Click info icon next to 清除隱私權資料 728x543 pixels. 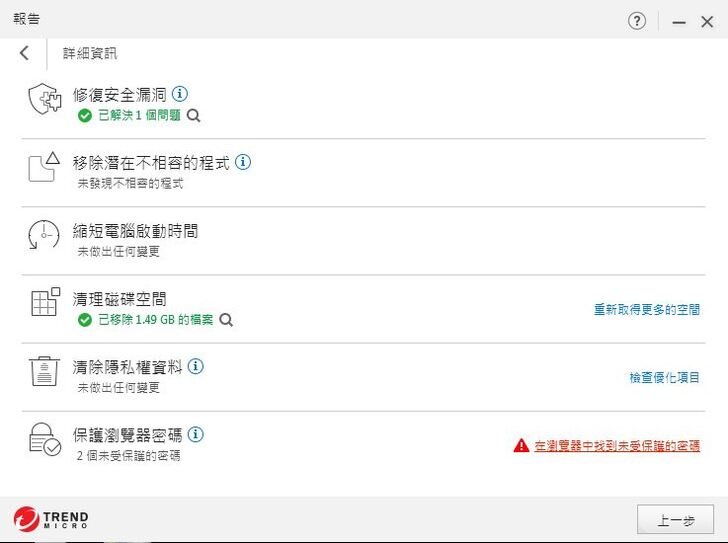pos(196,366)
